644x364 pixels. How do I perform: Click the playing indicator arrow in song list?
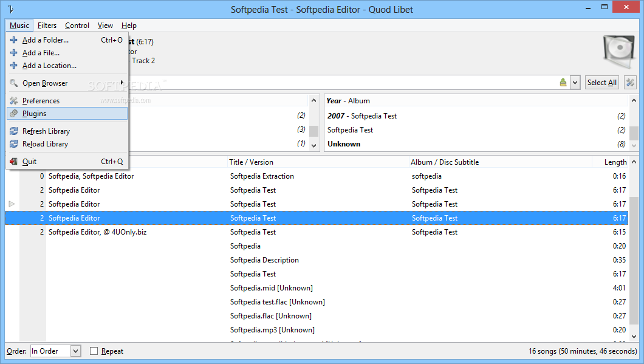pyautogui.click(x=12, y=204)
